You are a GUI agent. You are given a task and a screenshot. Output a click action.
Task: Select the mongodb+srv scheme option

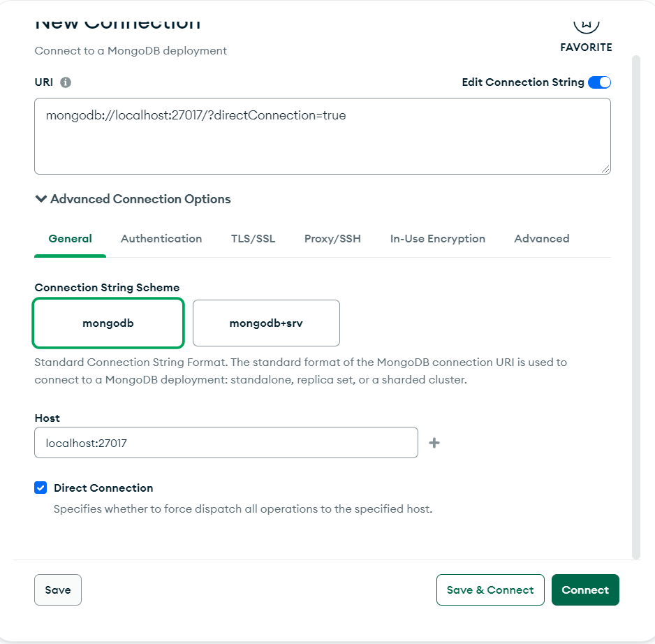(x=266, y=323)
